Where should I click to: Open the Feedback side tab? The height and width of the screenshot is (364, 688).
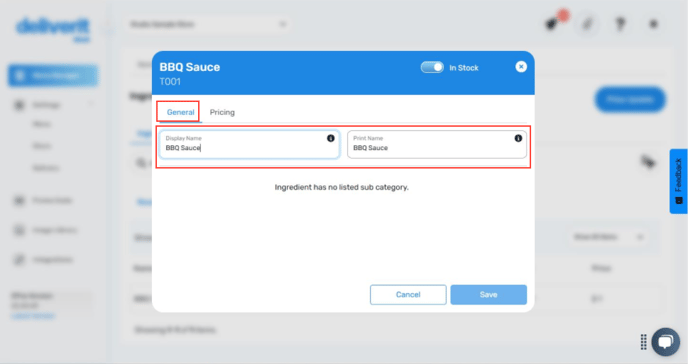point(678,181)
